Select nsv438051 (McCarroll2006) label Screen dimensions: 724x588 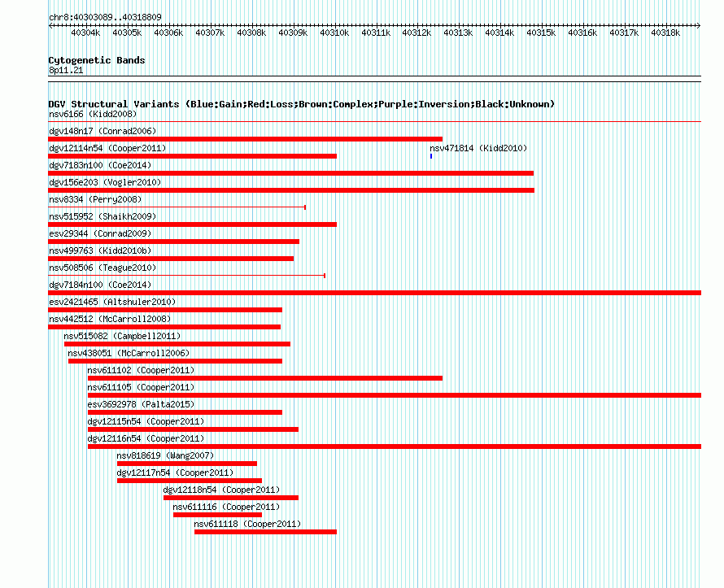129,353
